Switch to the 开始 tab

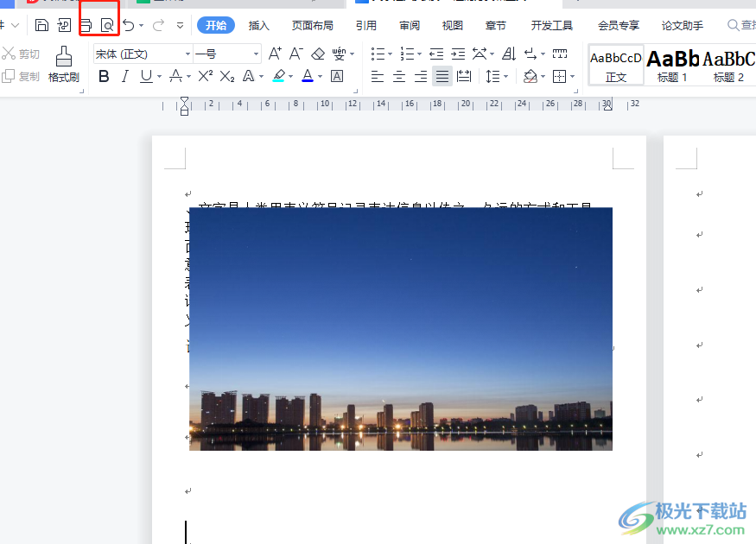pos(216,25)
